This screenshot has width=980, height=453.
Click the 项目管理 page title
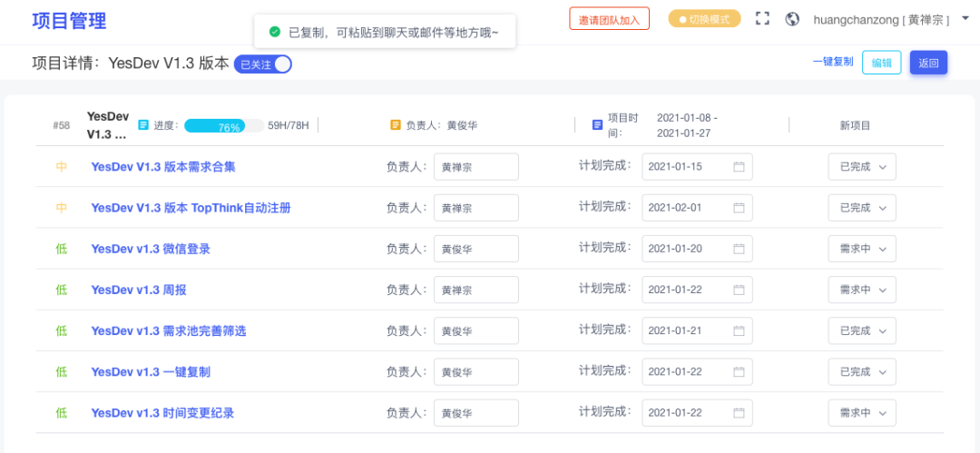pyautogui.click(x=69, y=20)
